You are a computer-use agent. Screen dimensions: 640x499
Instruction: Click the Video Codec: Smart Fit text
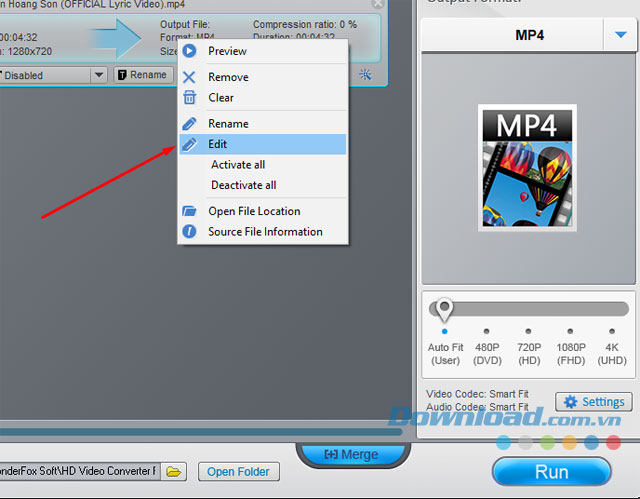pyautogui.click(x=477, y=394)
